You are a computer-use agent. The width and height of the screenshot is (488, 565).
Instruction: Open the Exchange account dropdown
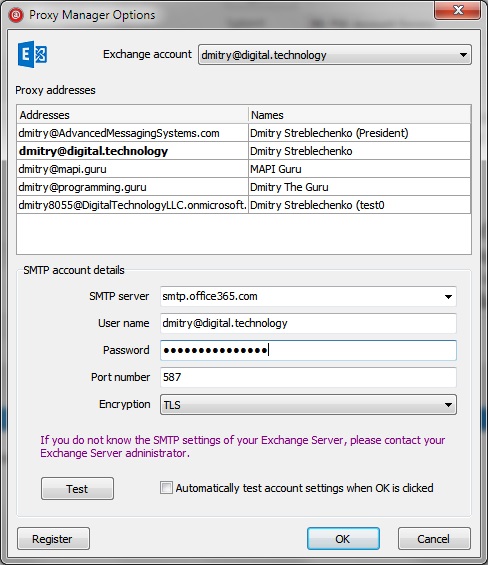334,55
